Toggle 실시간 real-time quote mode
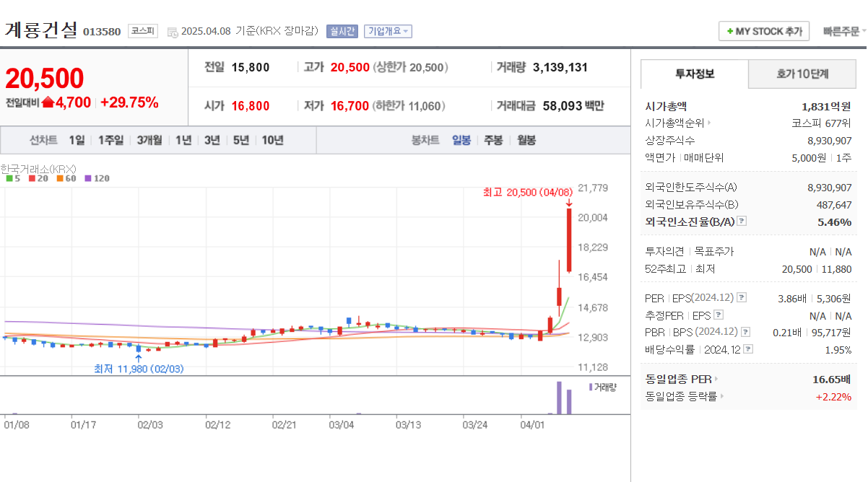The height and width of the screenshot is (482, 868). (342, 32)
